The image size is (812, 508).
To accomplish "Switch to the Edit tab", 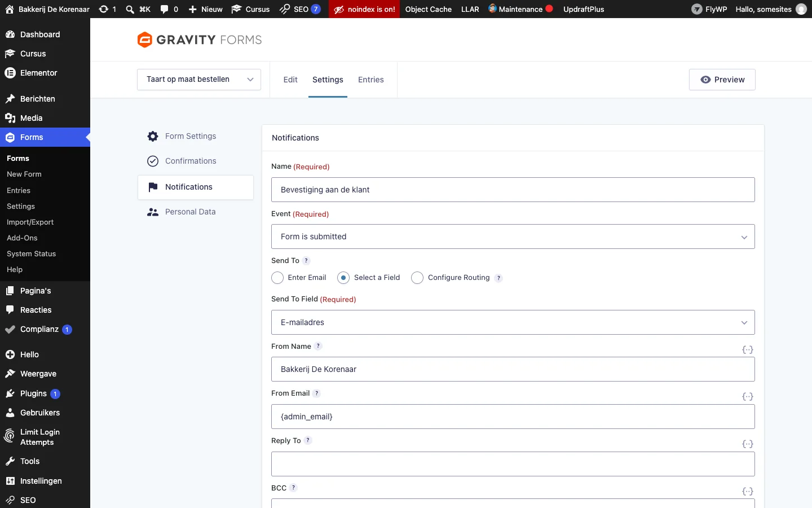I will pyautogui.click(x=290, y=80).
